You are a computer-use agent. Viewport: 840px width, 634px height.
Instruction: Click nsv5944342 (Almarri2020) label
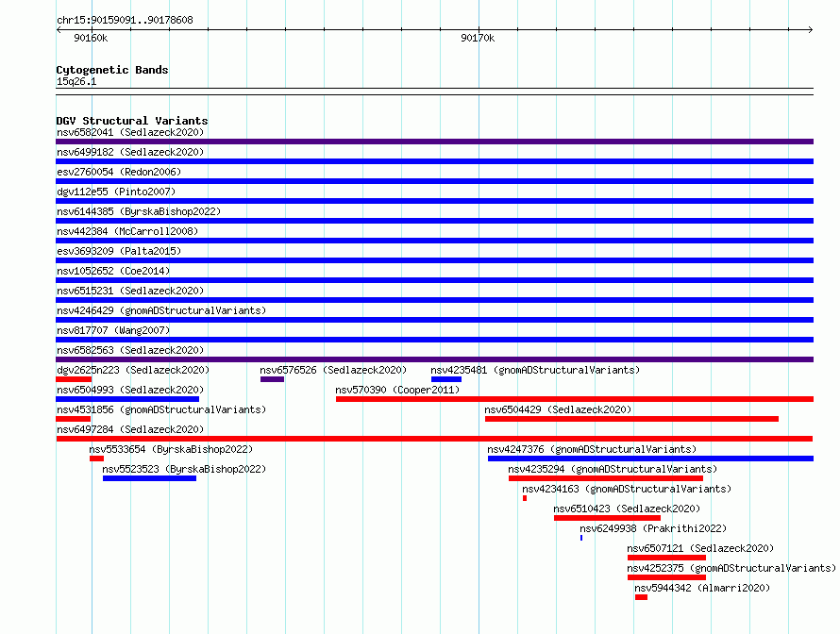pos(702,588)
